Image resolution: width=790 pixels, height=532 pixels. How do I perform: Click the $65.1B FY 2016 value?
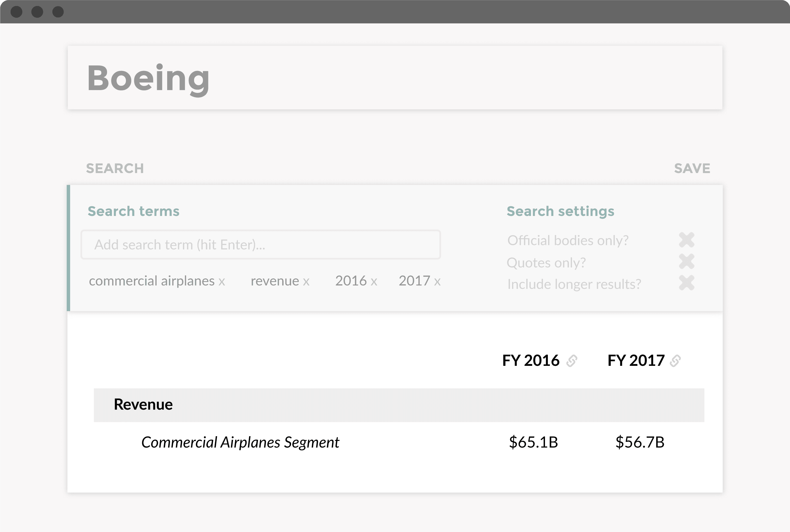pyautogui.click(x=533, y=442)
